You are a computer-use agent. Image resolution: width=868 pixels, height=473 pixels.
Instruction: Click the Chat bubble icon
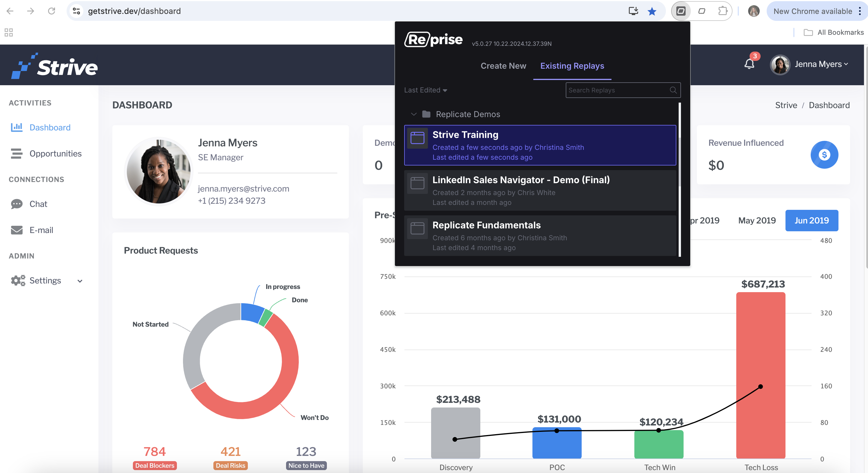(17, 204)
